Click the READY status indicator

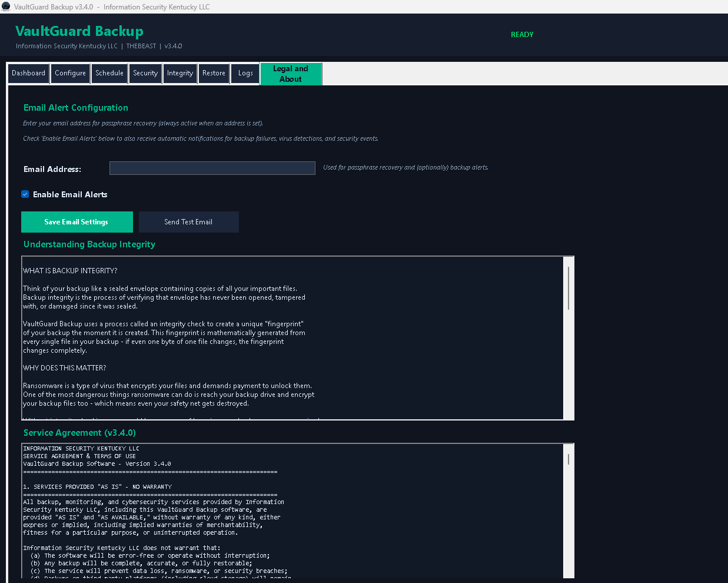click(x=522, y=35)
